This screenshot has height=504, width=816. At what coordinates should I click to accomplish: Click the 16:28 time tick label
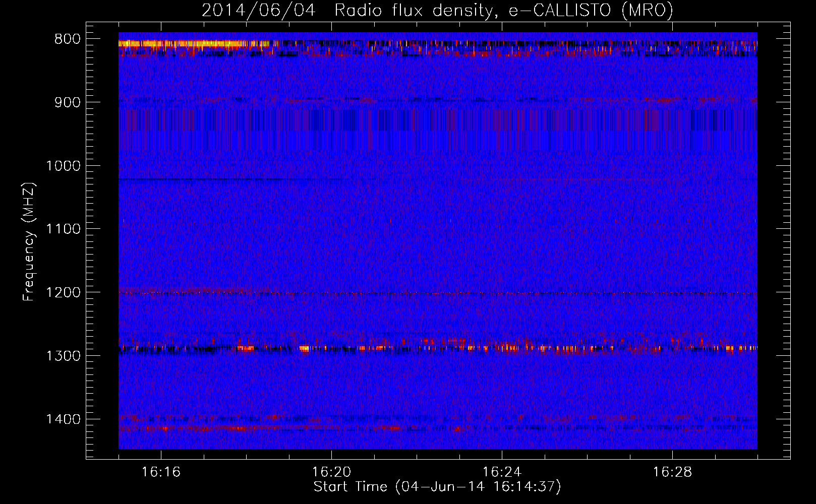pyautogui.click(x=672, y=472)
